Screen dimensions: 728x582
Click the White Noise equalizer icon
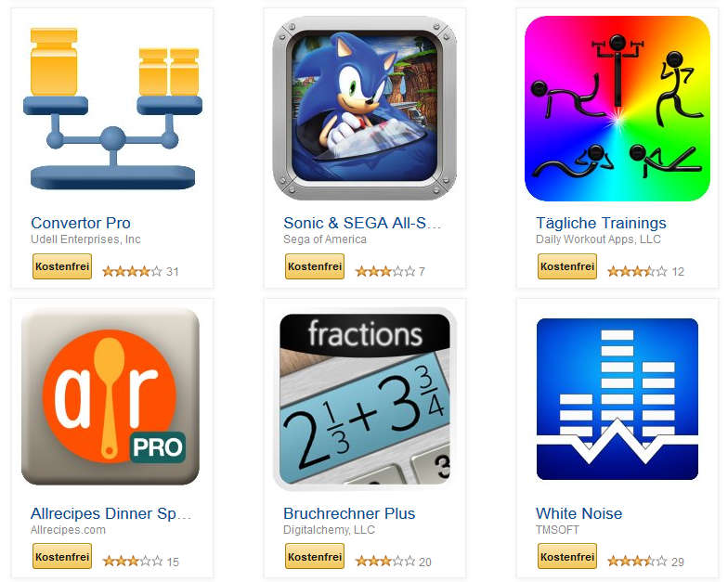tap(617, 399)
